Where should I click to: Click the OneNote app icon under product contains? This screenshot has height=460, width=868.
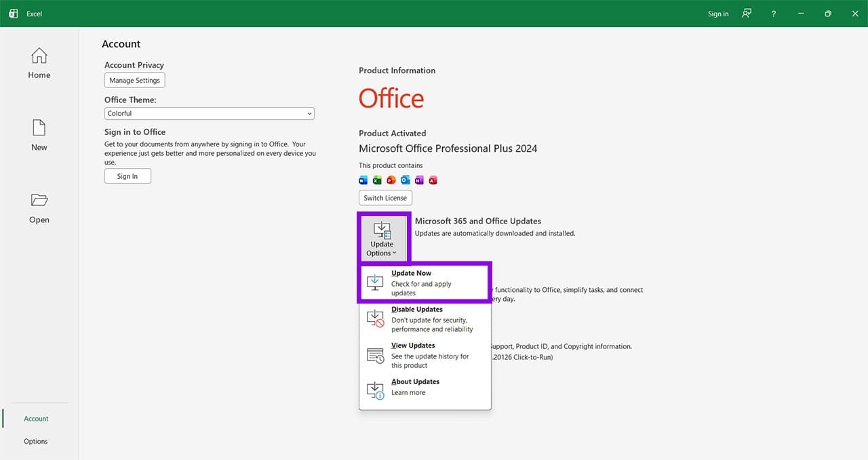[x=419, y=180]
